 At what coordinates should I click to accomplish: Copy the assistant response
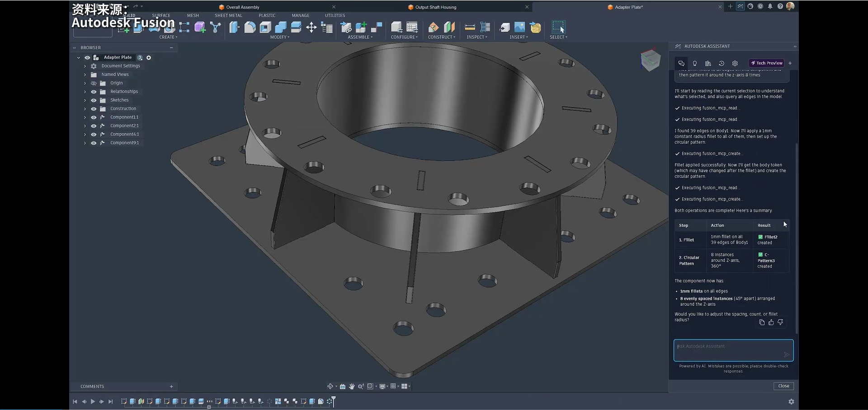click(x=762, y=322)
